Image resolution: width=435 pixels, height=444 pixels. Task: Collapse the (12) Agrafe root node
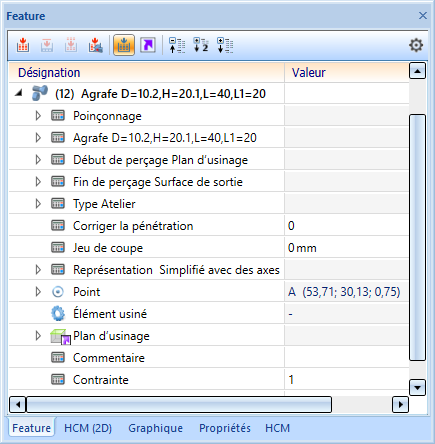[19, 94]
